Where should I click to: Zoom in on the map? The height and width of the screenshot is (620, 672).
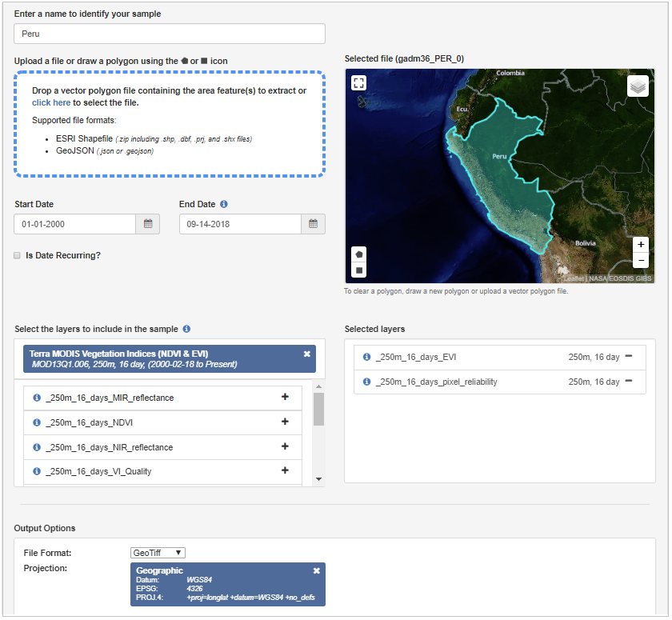coord(641,245)
